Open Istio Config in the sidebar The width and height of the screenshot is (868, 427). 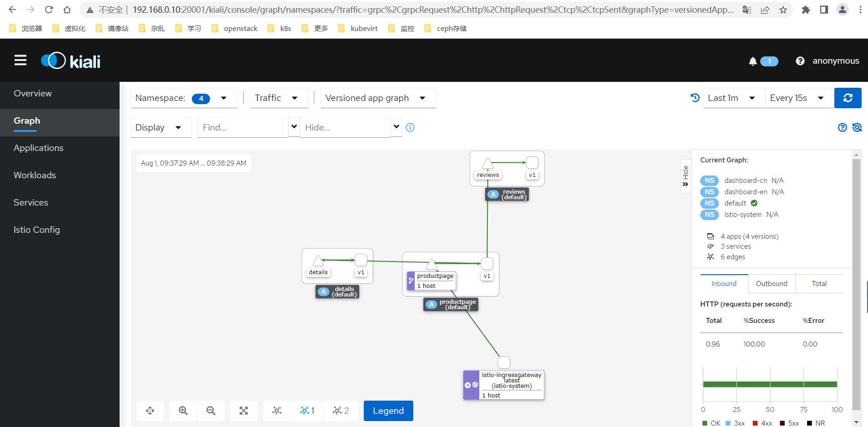[60, 230]
